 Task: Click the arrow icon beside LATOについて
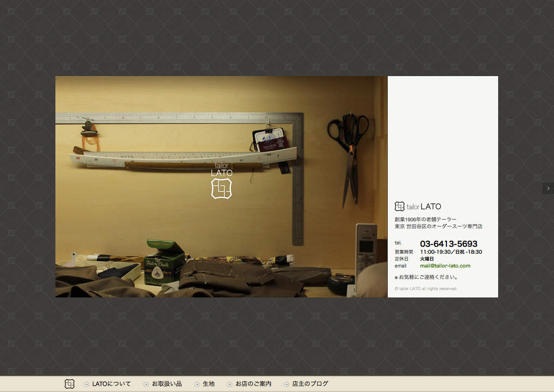86,384
